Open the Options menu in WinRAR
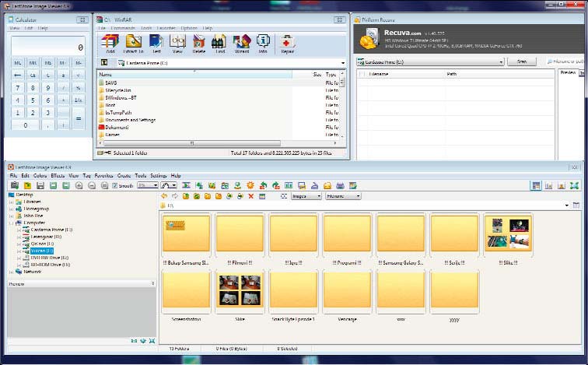 pyautogui.click(x=189, y=28)
